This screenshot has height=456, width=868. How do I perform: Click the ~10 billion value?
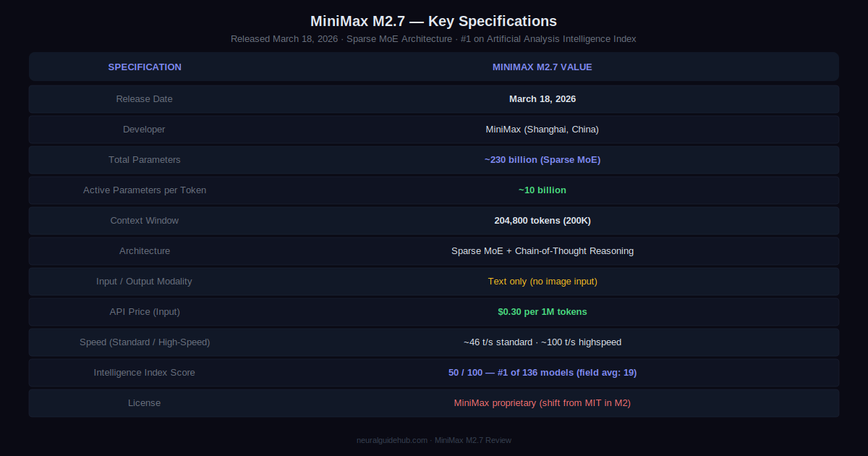542,190
